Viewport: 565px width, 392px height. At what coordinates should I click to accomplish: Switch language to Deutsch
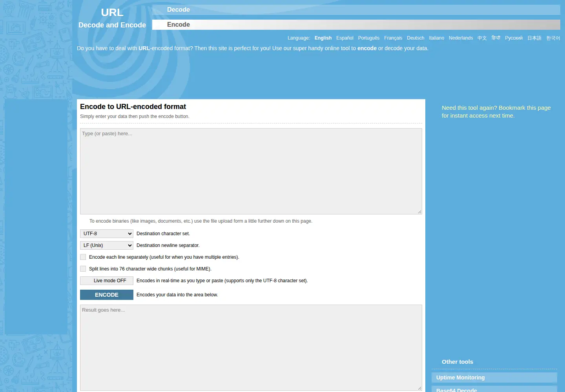coord(416,38)
